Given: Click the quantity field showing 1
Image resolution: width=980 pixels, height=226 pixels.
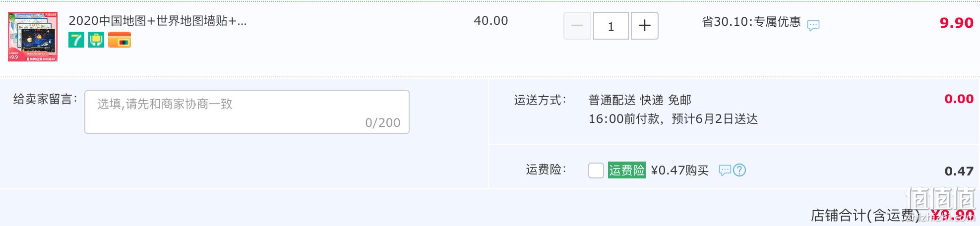Looking at the screenshot, I should click(x=611, y=26).
